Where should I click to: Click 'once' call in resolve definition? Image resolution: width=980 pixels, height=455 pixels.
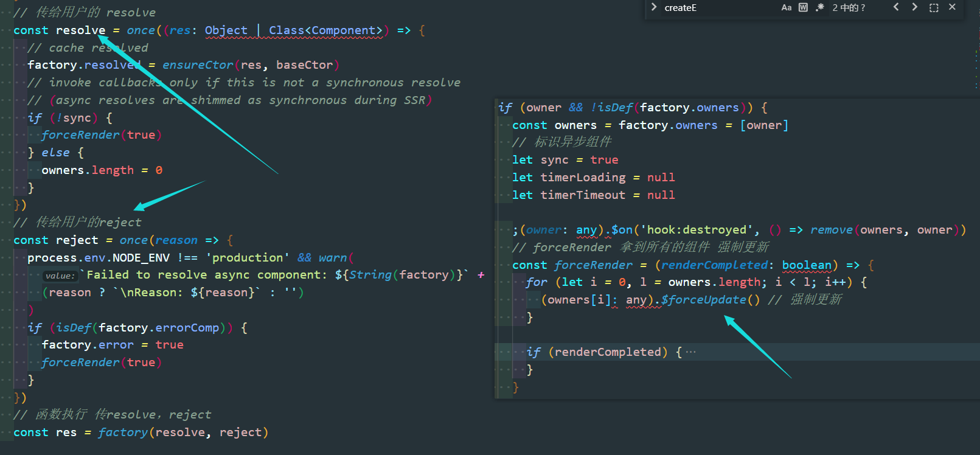[141, 30]
